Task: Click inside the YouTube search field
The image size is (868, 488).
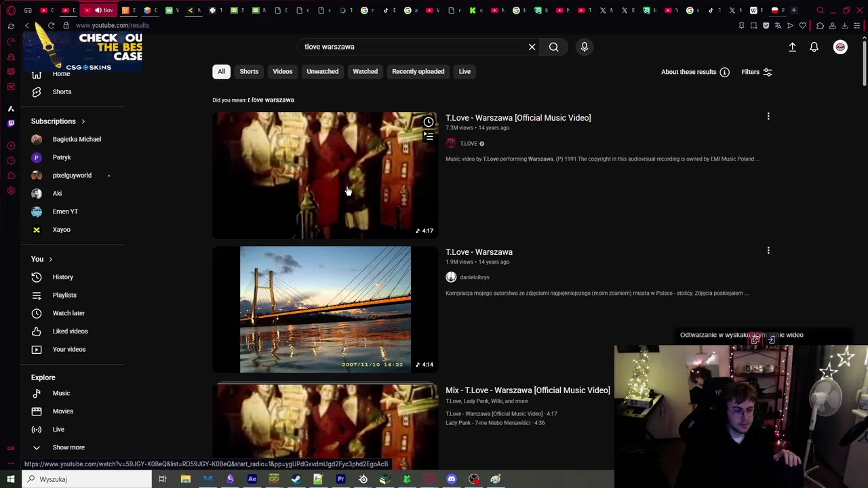Action: coord(414,47)
